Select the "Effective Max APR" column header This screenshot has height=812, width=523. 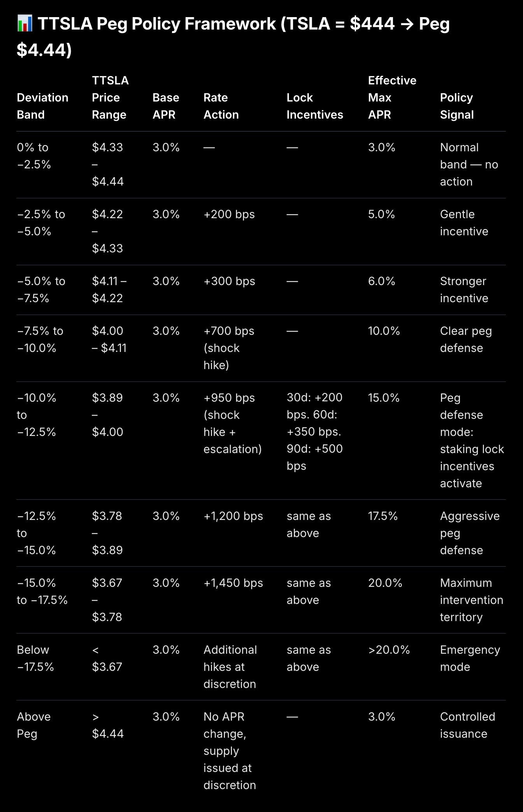[392, 98]
